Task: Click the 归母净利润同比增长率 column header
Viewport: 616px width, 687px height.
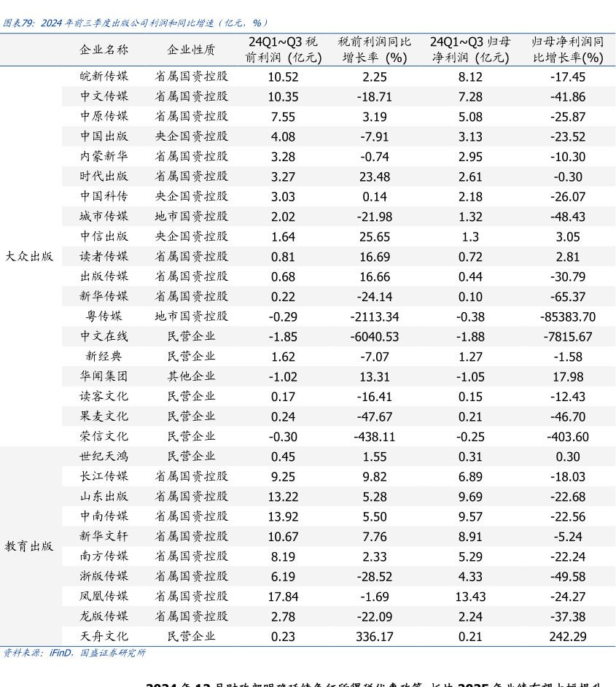Action: 568,50
